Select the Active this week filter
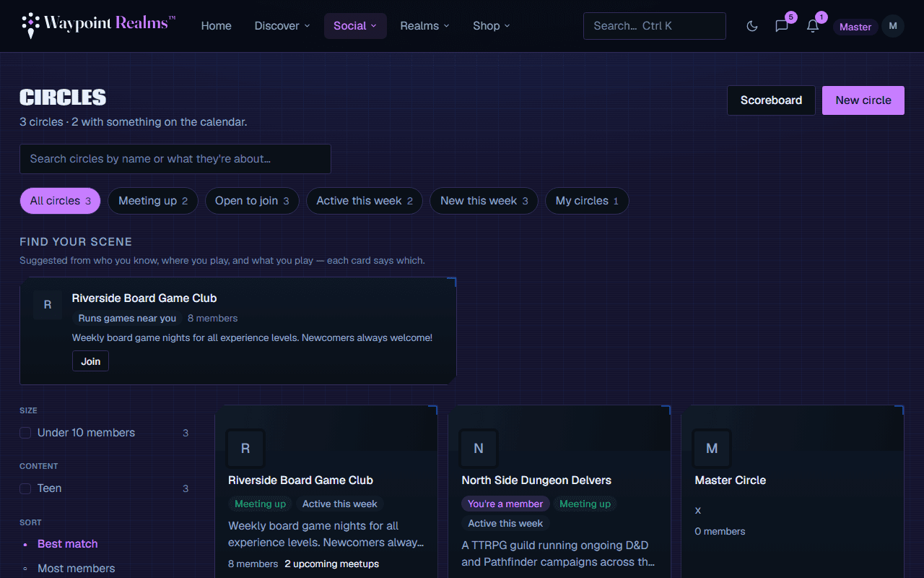This screenshot has height=578, width=924. pos(365,201)
